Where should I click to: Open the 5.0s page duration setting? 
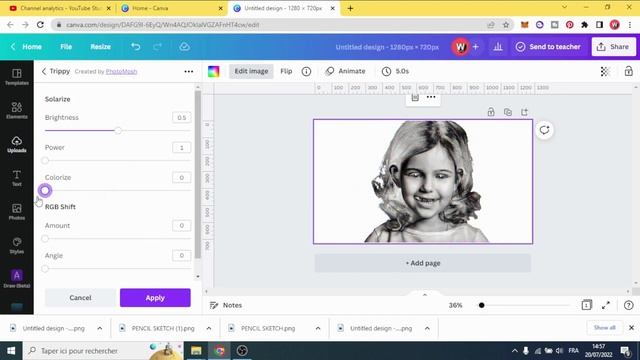396,71
